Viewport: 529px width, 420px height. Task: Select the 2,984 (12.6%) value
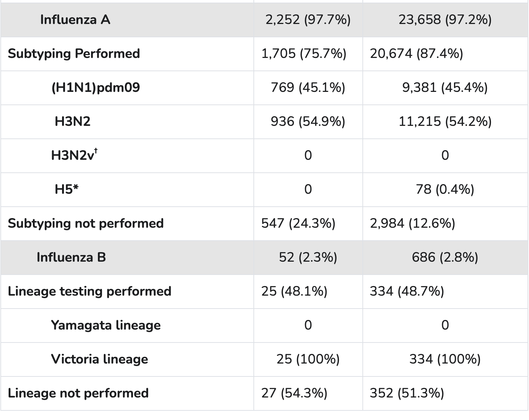click(x=412, y=223)
